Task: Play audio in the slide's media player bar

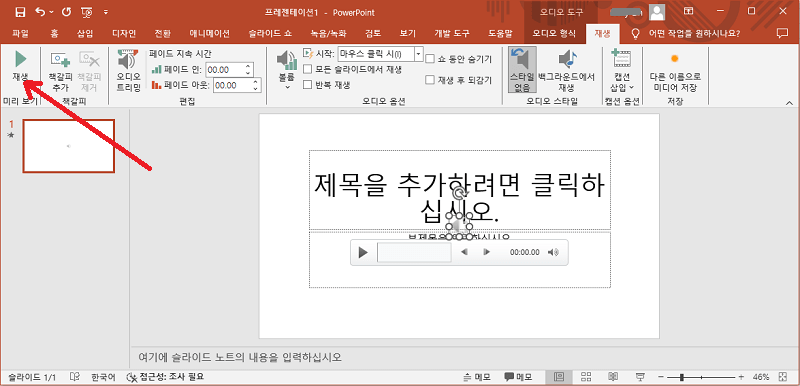Action: point(363,252)
